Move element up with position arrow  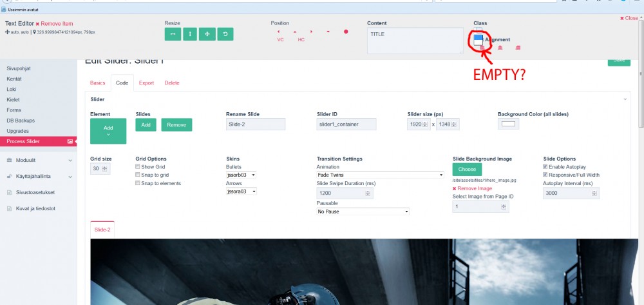pyautogui.click(x=295, y=32)
